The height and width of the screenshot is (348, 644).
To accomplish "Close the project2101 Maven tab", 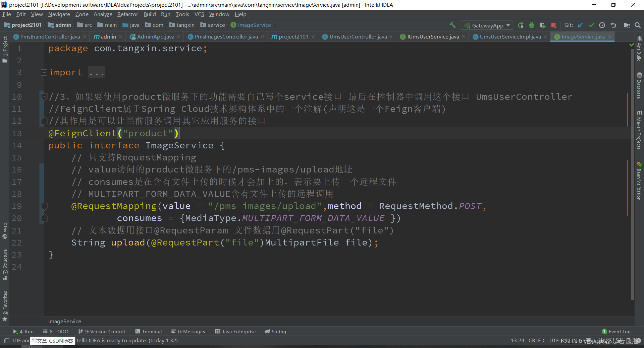I will coord(313,37).
